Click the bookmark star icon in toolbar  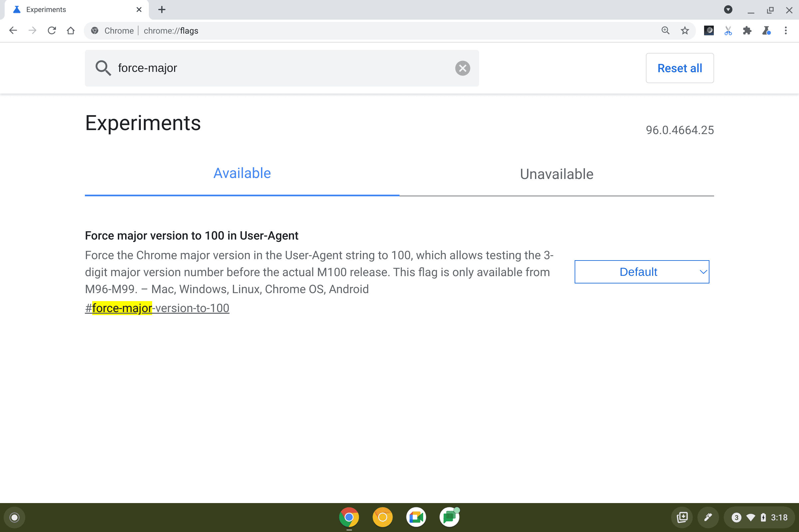click(x=684, y=31)
